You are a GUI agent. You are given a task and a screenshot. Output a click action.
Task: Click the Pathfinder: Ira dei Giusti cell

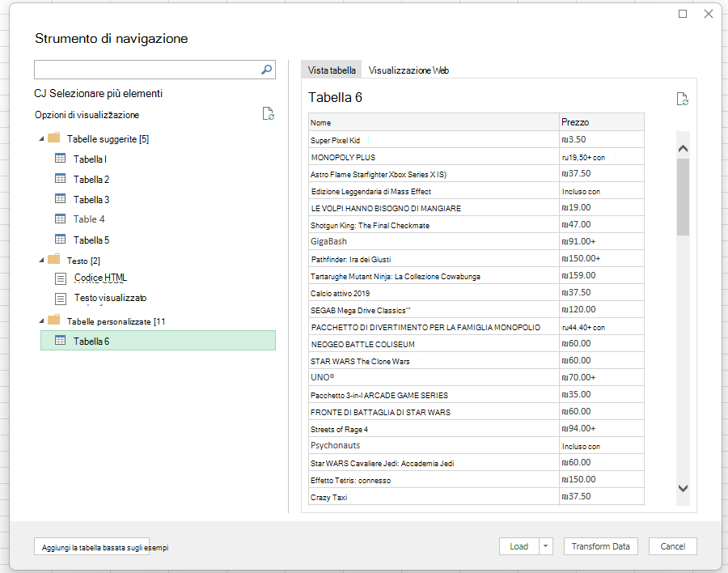pos(434,259)
